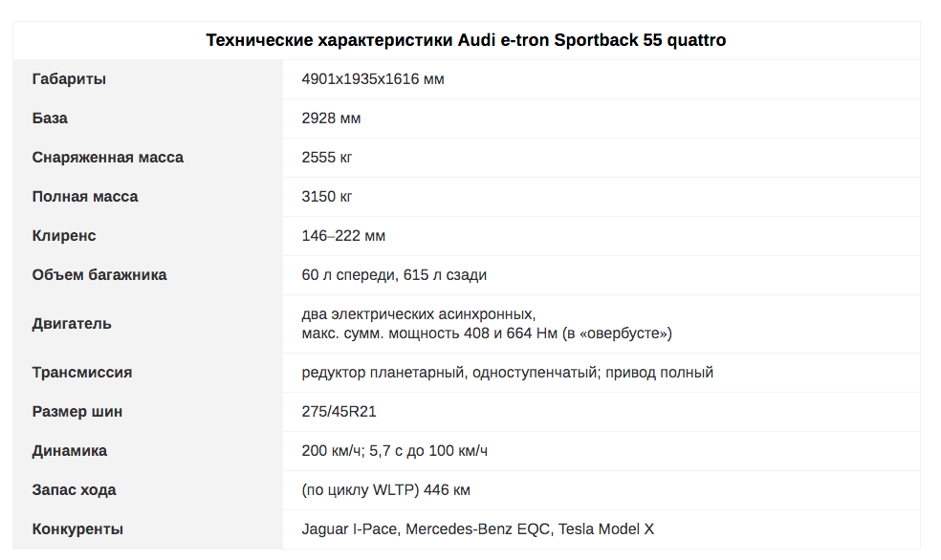Click the engine description about асинхронных motors
This screenshot has width=941, height=560.
click(487, 324)
